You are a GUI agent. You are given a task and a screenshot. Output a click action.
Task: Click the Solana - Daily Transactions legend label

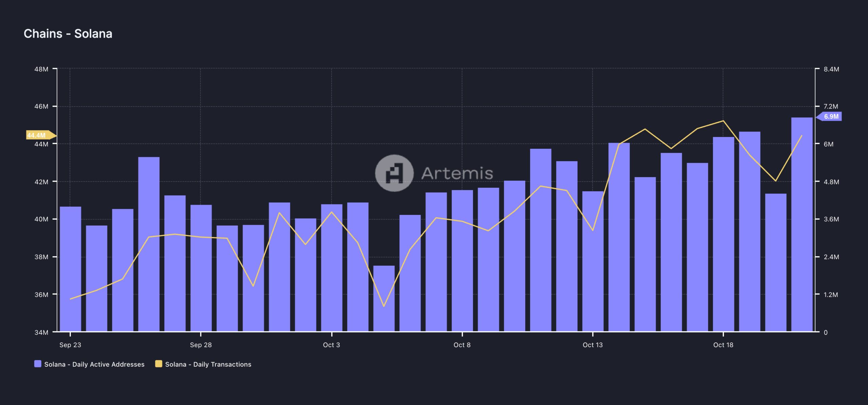(208, 364)
